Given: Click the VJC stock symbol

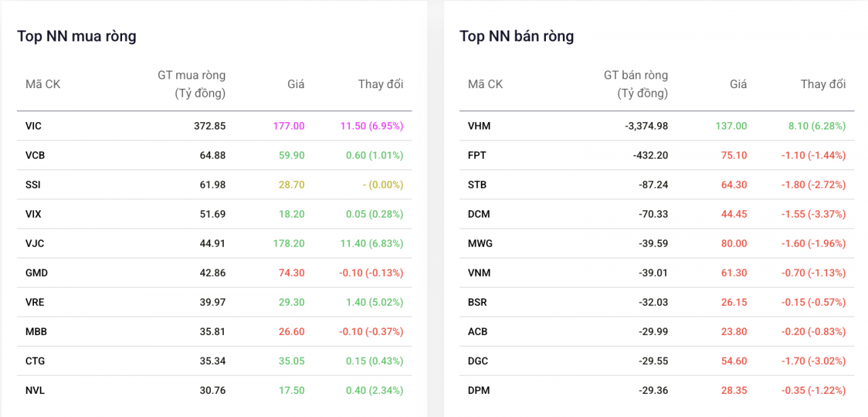Looking at the screenshot, I should tap(34, 243).
